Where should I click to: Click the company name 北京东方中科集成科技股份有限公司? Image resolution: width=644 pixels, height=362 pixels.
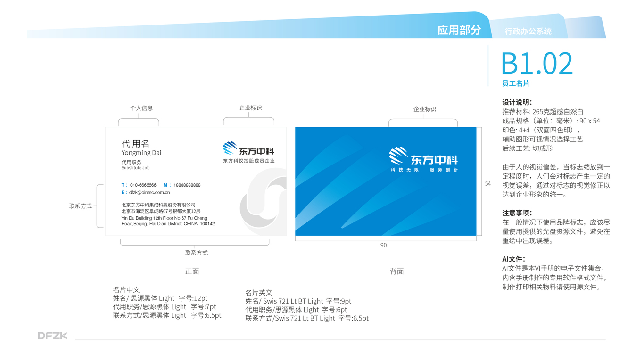(158, 205)
